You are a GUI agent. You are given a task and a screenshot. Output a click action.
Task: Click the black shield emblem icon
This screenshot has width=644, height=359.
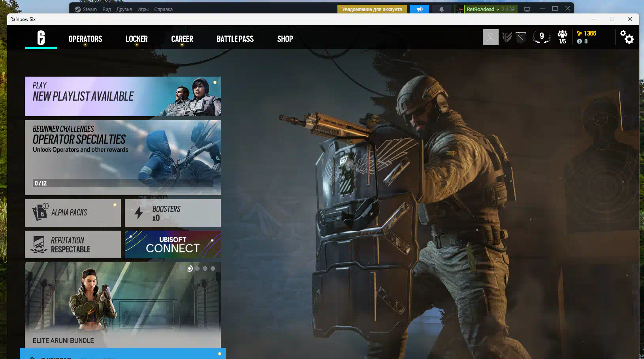pyautogui.click(x=521, y=37)
